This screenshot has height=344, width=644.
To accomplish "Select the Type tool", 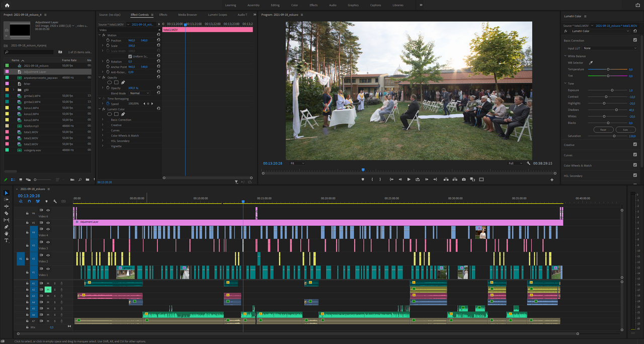I will (7, 240).
